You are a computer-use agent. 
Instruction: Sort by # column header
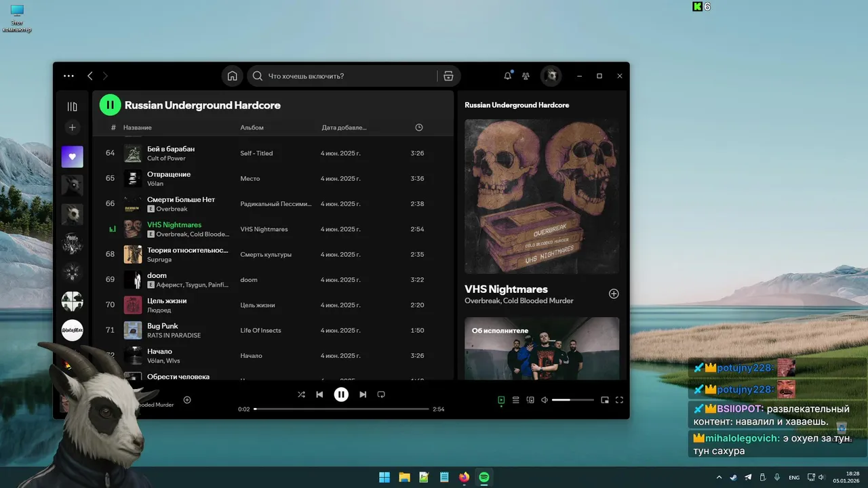113,127
